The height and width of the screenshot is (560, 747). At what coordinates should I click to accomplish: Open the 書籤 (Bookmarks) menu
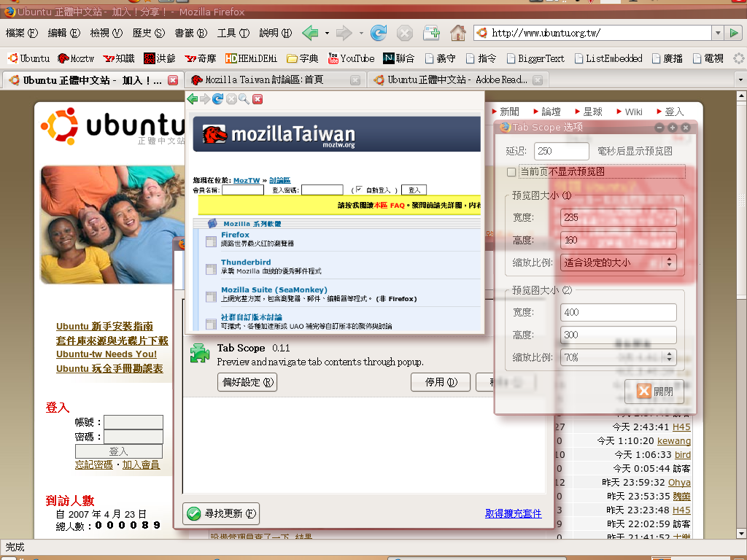[x=190, y=33]
